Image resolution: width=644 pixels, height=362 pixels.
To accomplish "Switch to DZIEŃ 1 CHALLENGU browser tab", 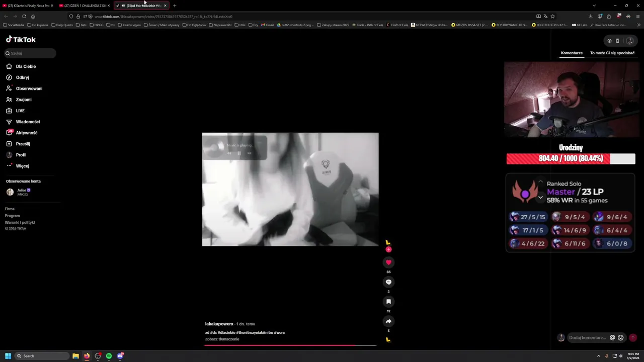I will click(85, 6).
